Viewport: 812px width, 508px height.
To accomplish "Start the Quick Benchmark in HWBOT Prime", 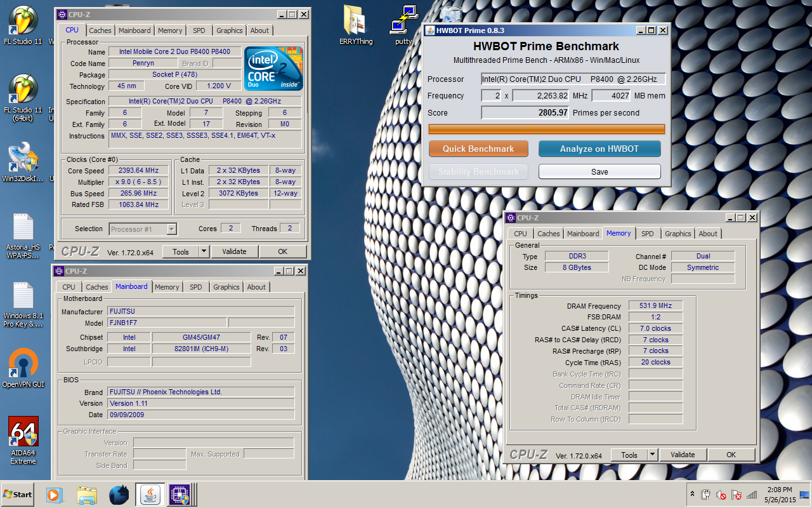I will (478, 149).
